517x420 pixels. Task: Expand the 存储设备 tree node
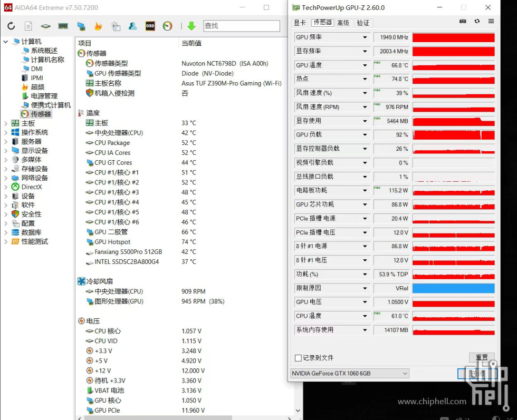point(6,169)
